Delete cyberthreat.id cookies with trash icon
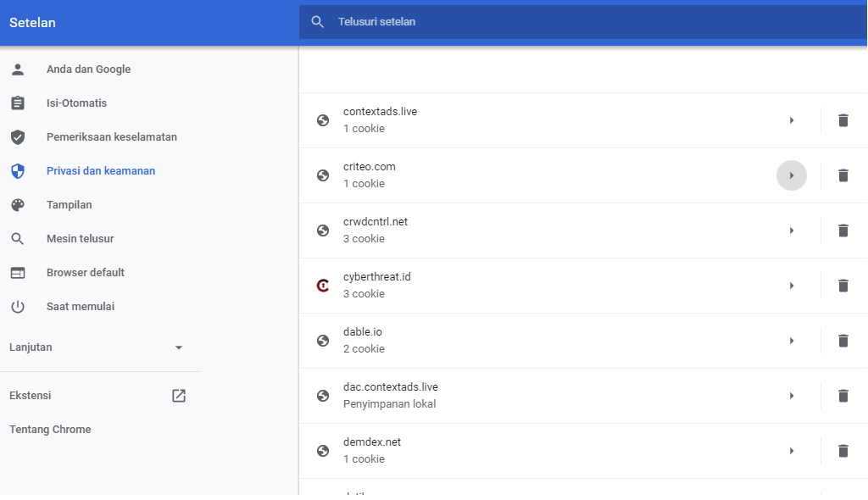 (x=843, y=286)
